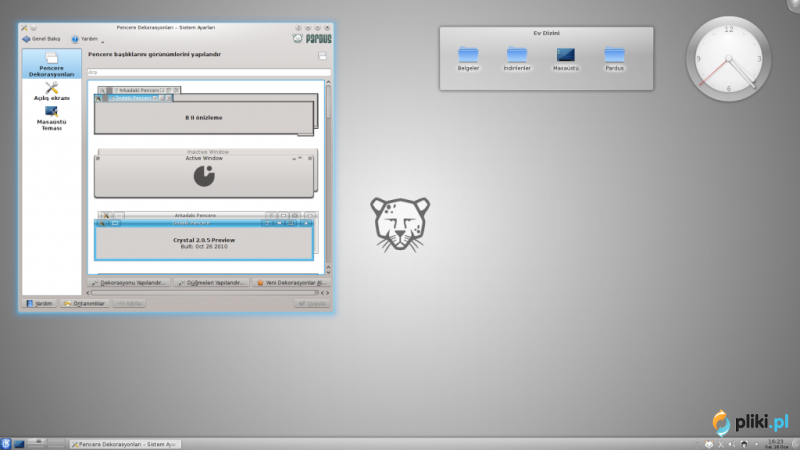Screen dimensions: 800x450
Task: Open Masaüstü Teması settings module
Action: click(52, 118)
